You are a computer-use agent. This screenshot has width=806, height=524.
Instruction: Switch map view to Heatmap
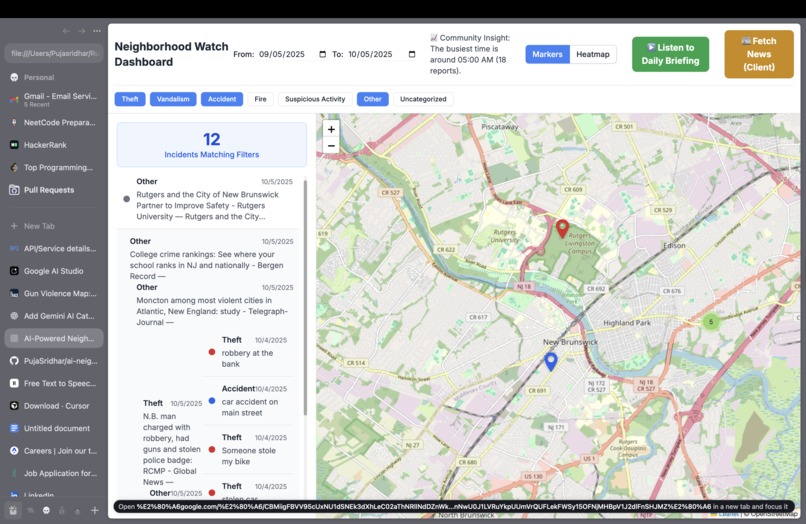[x=593, y=54]
